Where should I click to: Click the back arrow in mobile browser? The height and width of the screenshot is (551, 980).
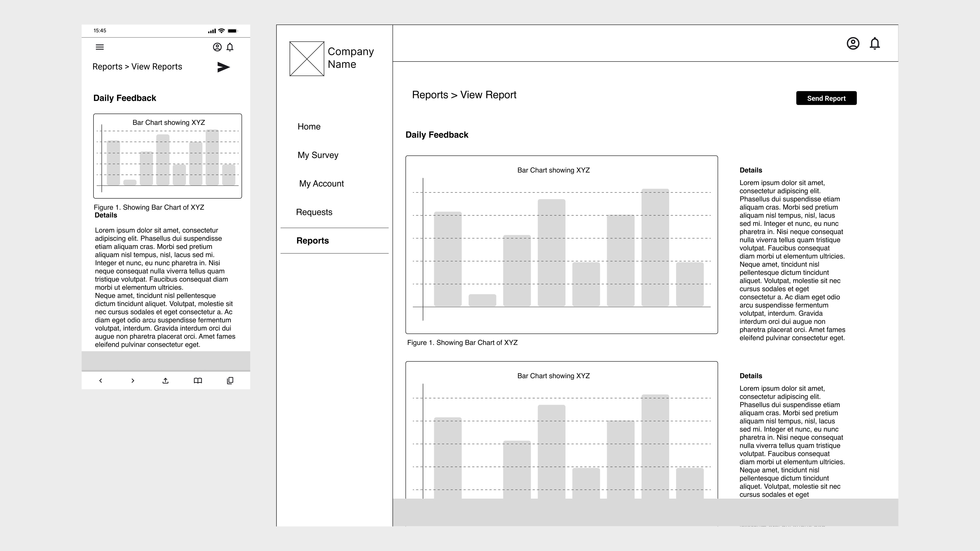(101, 380)
